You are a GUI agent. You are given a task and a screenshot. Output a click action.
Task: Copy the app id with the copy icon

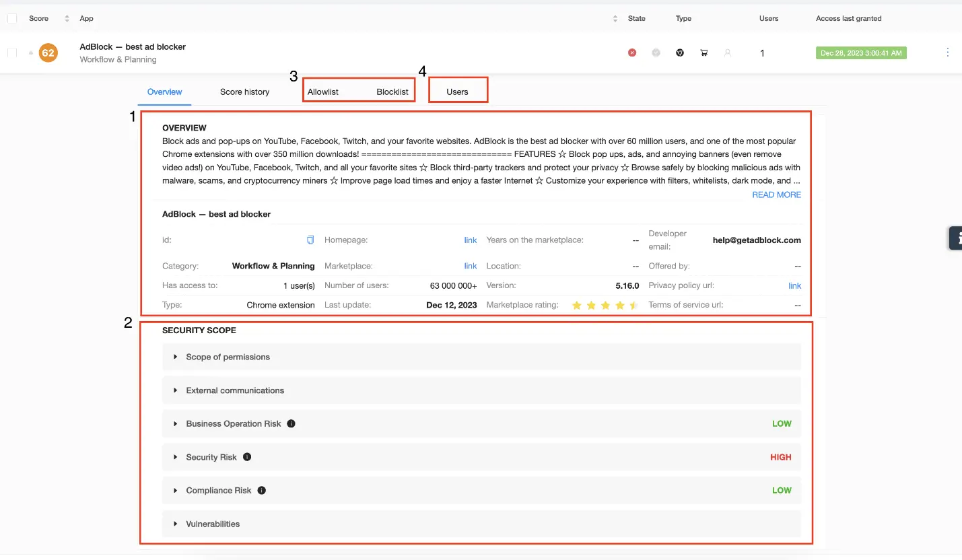[x=310, y=240]
